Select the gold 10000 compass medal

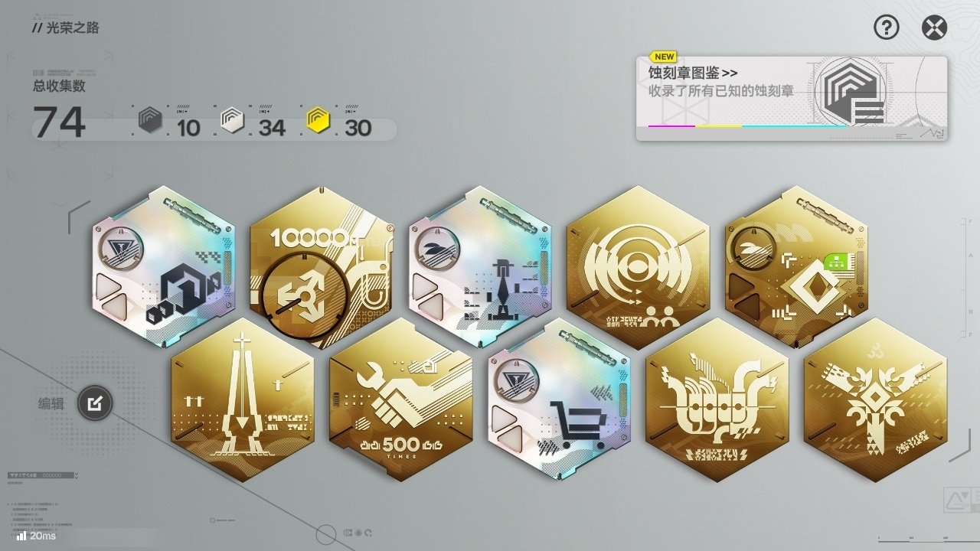point(322,267)
